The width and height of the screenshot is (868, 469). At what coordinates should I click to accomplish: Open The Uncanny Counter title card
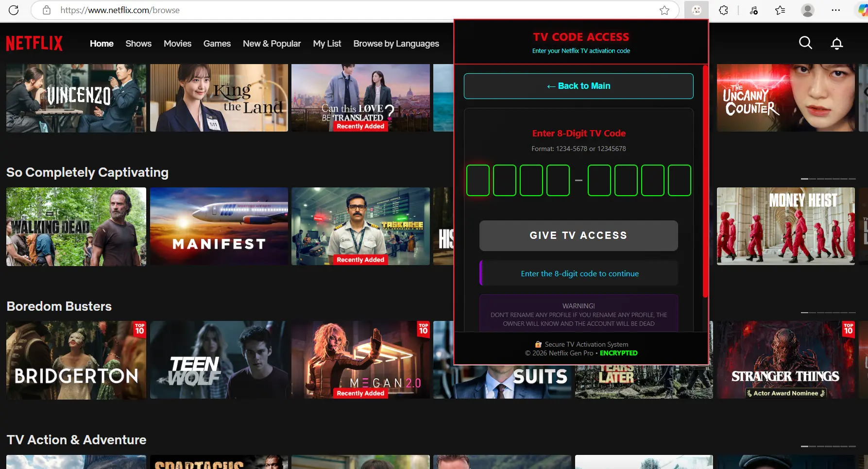(786, 98)
